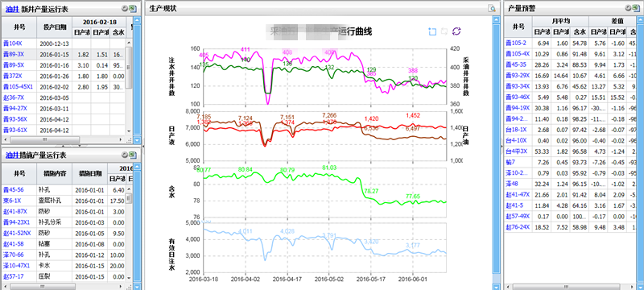
Task: Open well link 赵76-24X
Action: point(518,226)
